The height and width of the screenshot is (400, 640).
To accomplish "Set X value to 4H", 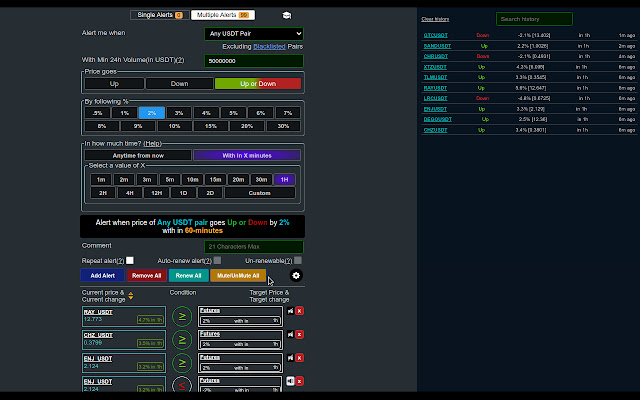I will click(x=130, y=193).
